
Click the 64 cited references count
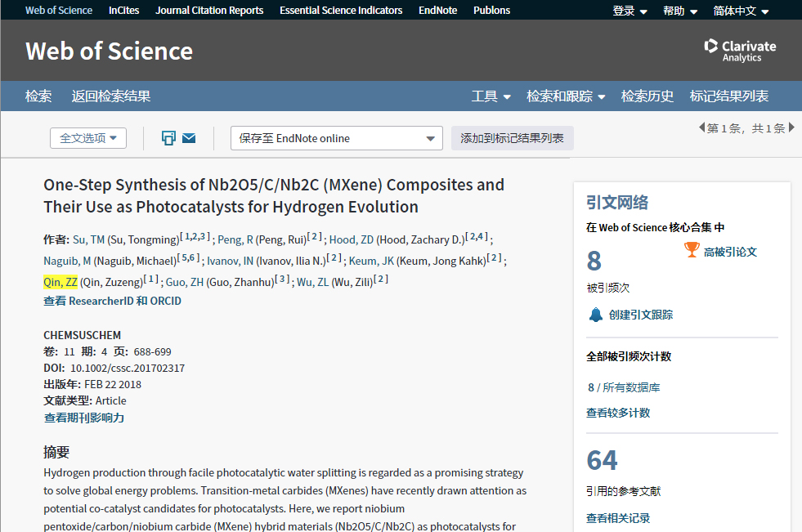pyautogui.click(x=602, y=460)
